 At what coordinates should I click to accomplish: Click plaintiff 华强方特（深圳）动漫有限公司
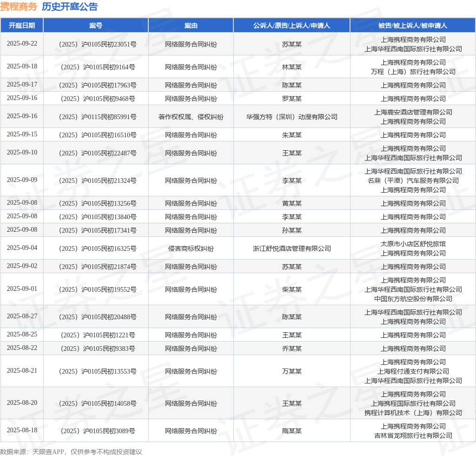tap(292, 117)
